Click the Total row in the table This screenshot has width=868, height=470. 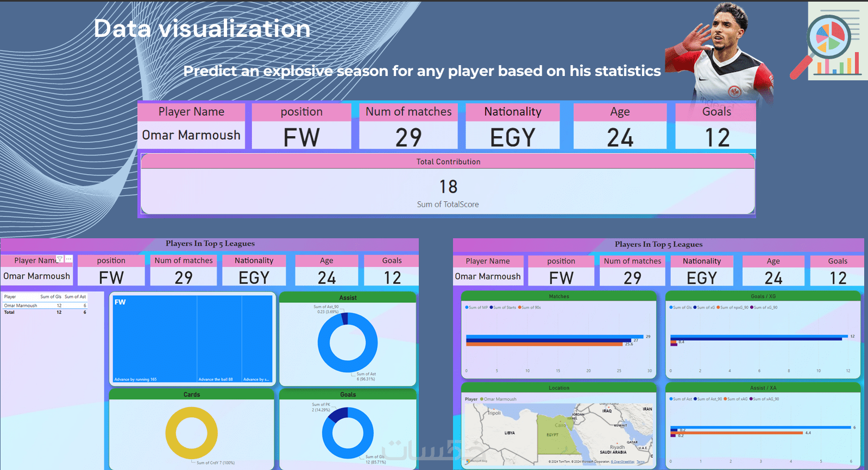45,312
